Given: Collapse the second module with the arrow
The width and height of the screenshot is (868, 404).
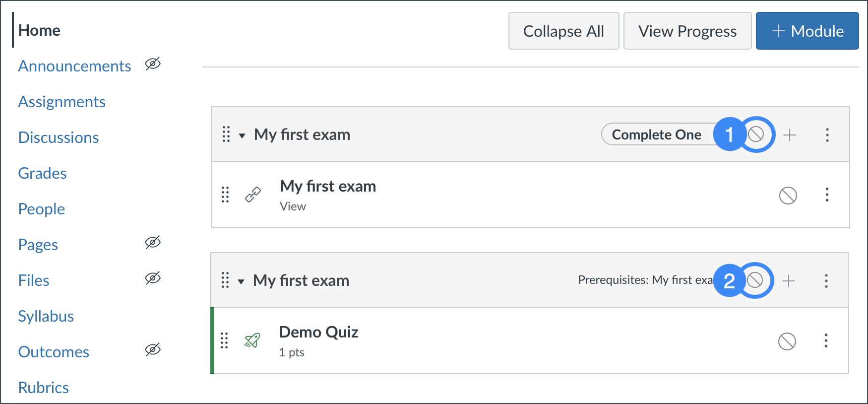Looking at the screenshot, I should tap(241, 281).
